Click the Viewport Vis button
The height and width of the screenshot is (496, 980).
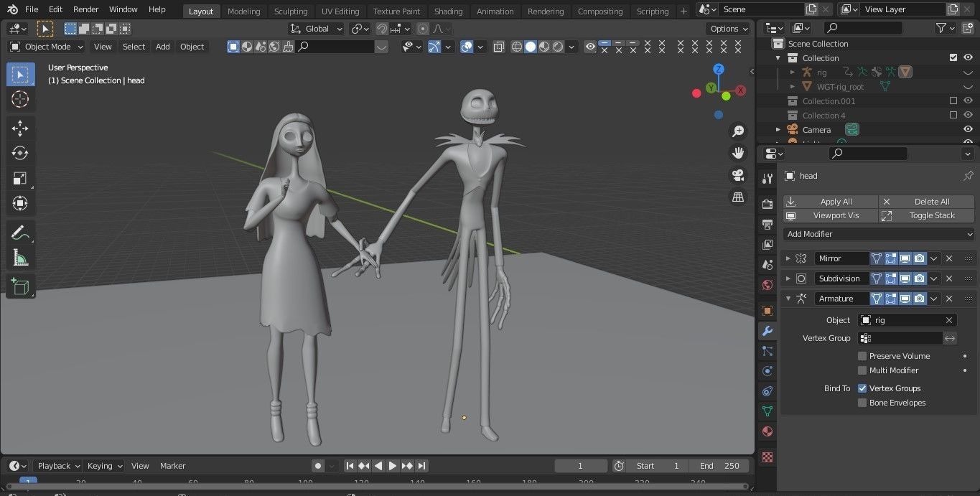pyautogui.click(x=831, y=215)
